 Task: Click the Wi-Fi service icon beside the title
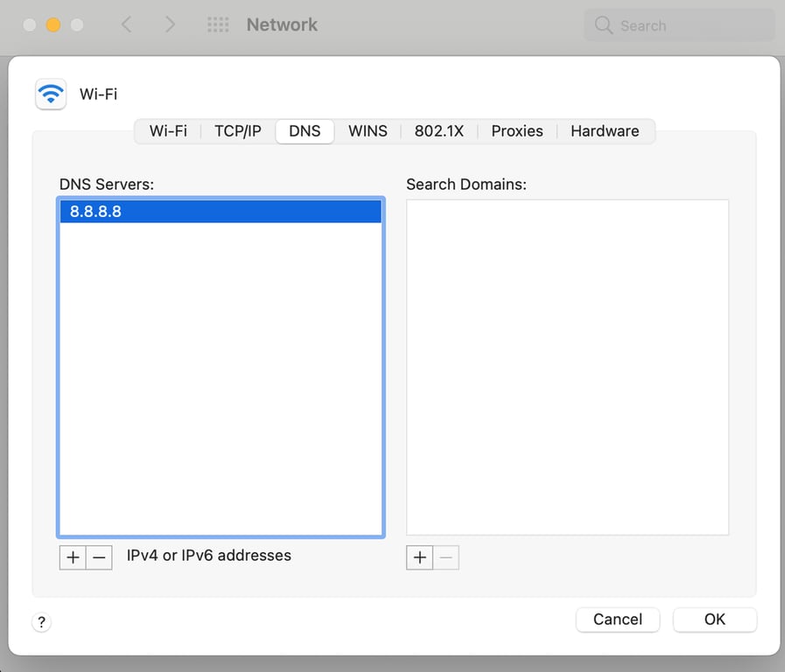[50, 94]
